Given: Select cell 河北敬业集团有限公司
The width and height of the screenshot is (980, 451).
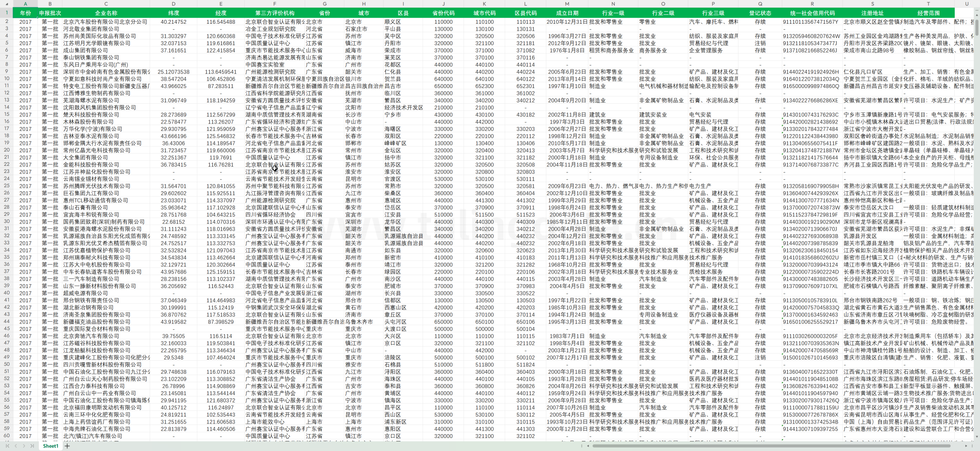Looking at the screenshot, I should (x=106, y=29).
